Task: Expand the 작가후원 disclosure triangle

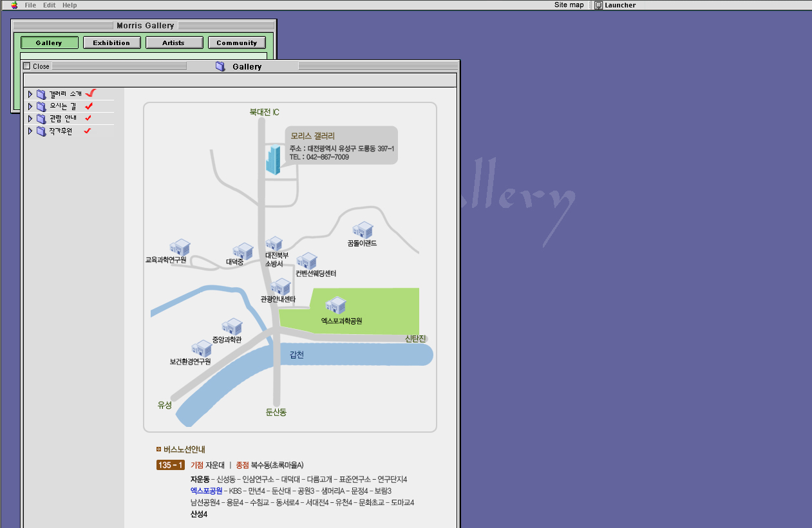Action: (30, 131)
